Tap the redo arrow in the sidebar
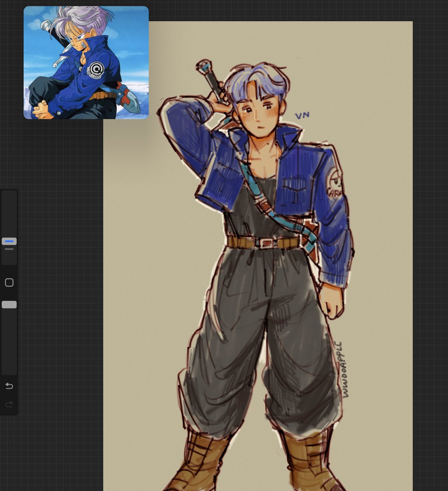This screenshot has height=491, width=448. tap(9, 404)
